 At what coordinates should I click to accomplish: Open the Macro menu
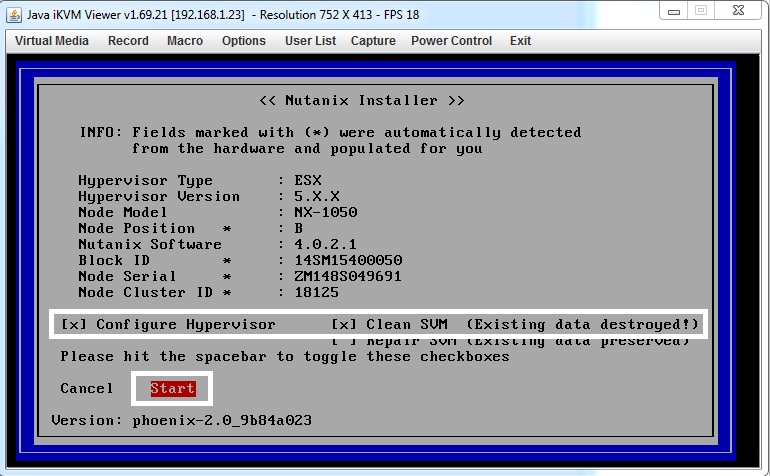tap(185, 41)
